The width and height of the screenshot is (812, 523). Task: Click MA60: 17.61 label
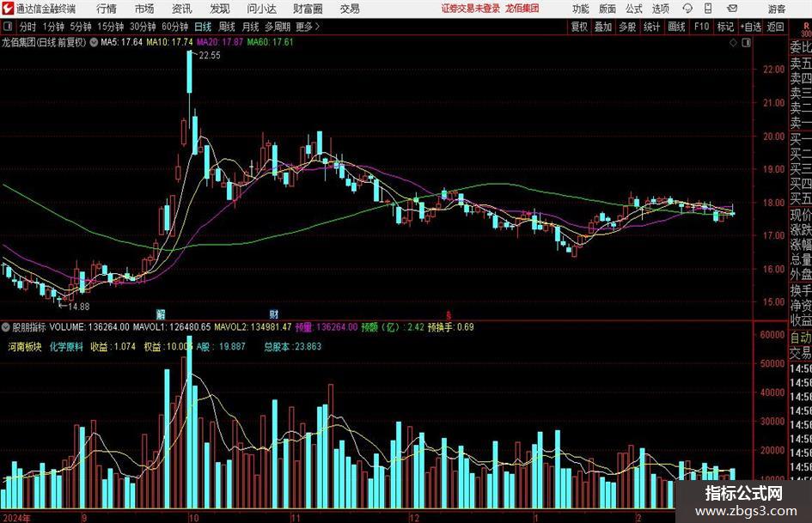pyautogui.click(x=271, y=42)
